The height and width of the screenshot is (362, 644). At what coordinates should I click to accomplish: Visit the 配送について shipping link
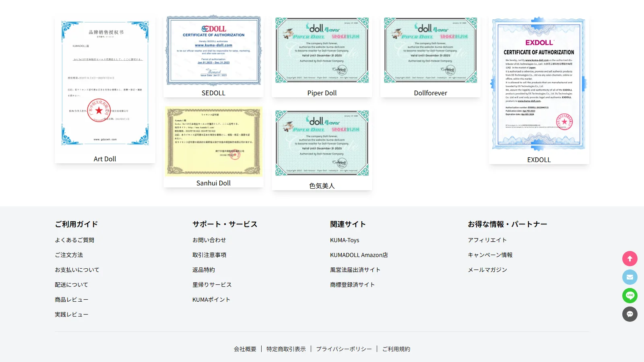(x=72, y=285)
